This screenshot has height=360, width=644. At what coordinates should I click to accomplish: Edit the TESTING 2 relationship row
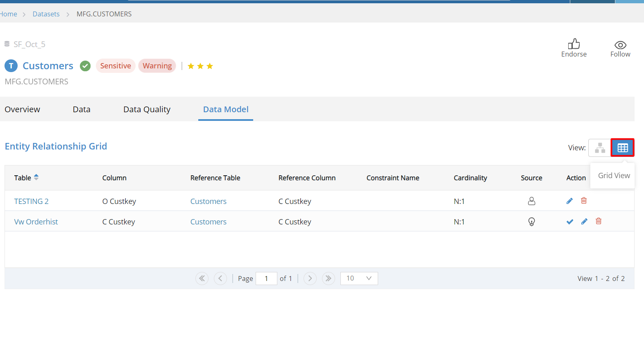pos(569,201)
